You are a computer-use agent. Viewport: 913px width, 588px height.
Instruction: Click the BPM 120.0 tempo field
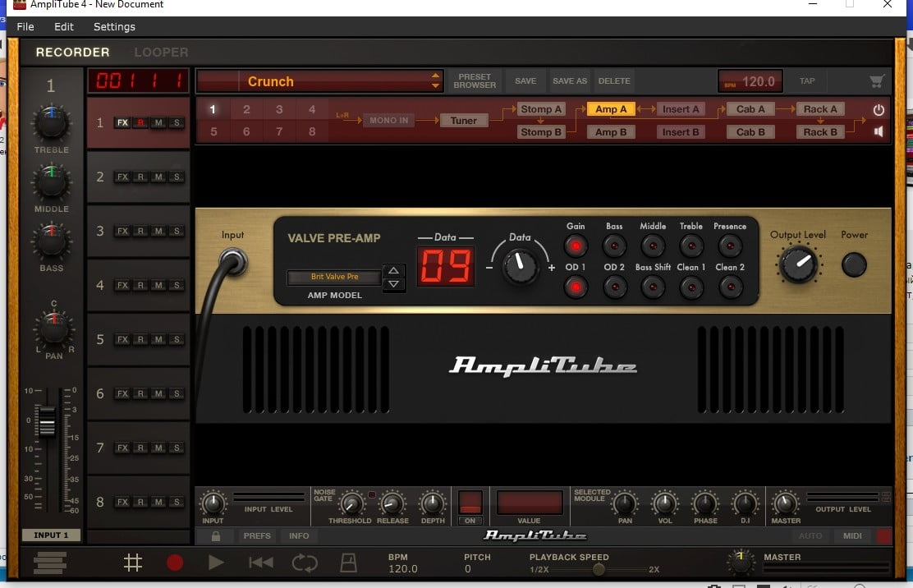pyautogui.click(x=750, y=81)
